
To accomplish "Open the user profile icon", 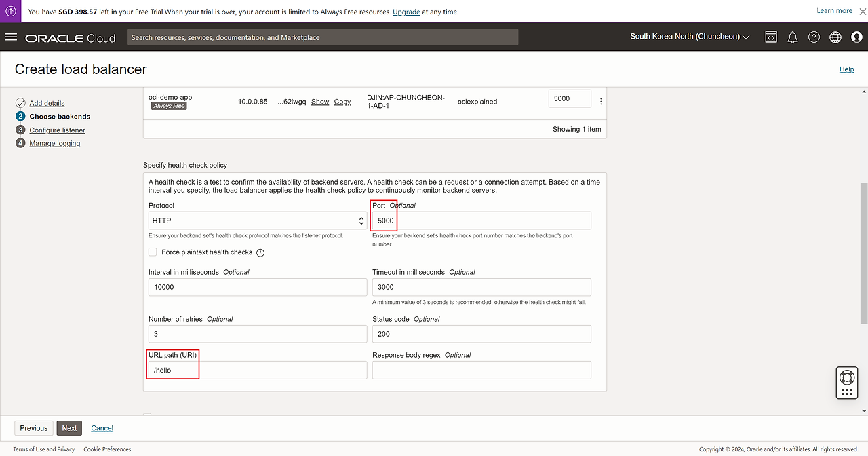I will coord(856,37).
